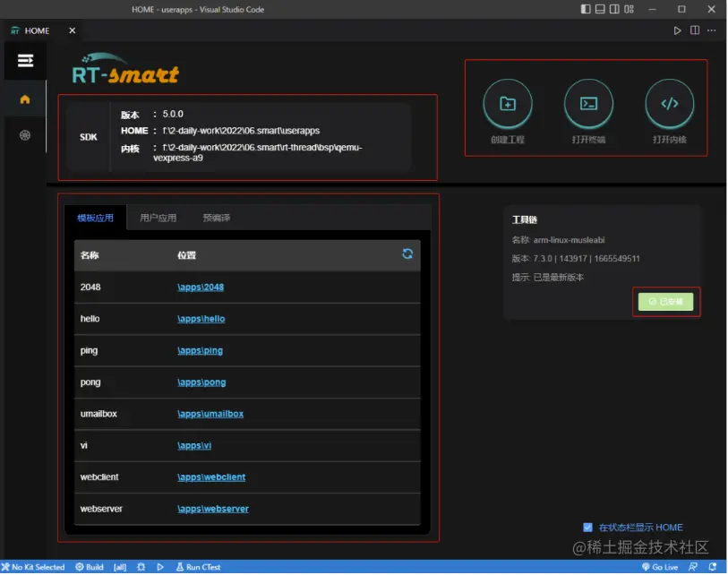Switch to the 预编译 tab
The width and height of the screenshot is (728, 575).
217,218
